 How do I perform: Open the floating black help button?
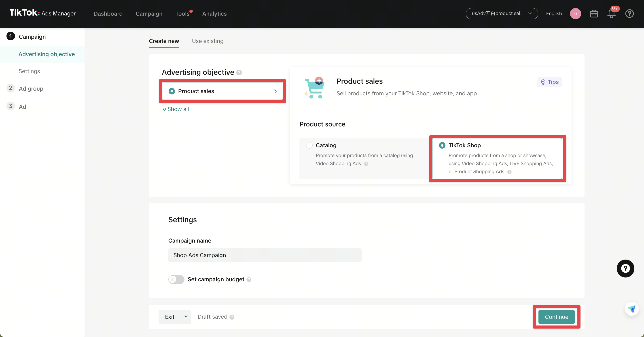[x=625, y=269]
